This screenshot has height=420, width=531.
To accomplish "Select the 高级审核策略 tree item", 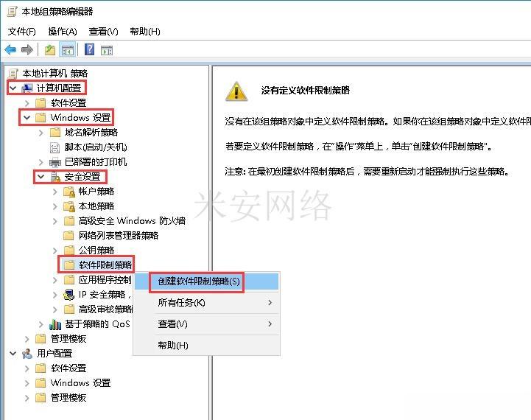I will (105, 309).
